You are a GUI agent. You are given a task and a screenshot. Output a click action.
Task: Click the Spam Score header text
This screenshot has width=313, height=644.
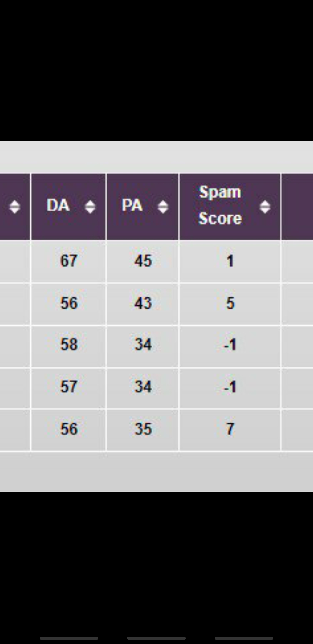(x=220, y=205)
